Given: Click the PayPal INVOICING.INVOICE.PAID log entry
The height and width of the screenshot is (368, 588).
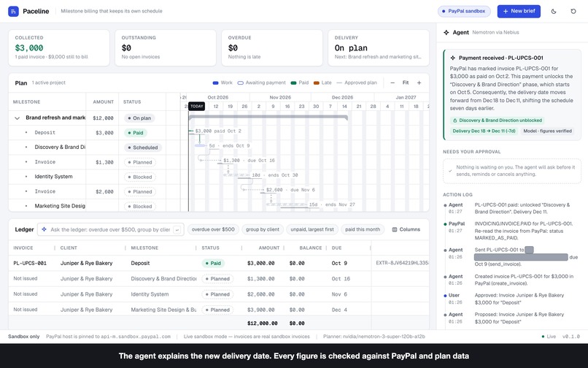Looking at the screenshot, I should click(x=511, y=231).
